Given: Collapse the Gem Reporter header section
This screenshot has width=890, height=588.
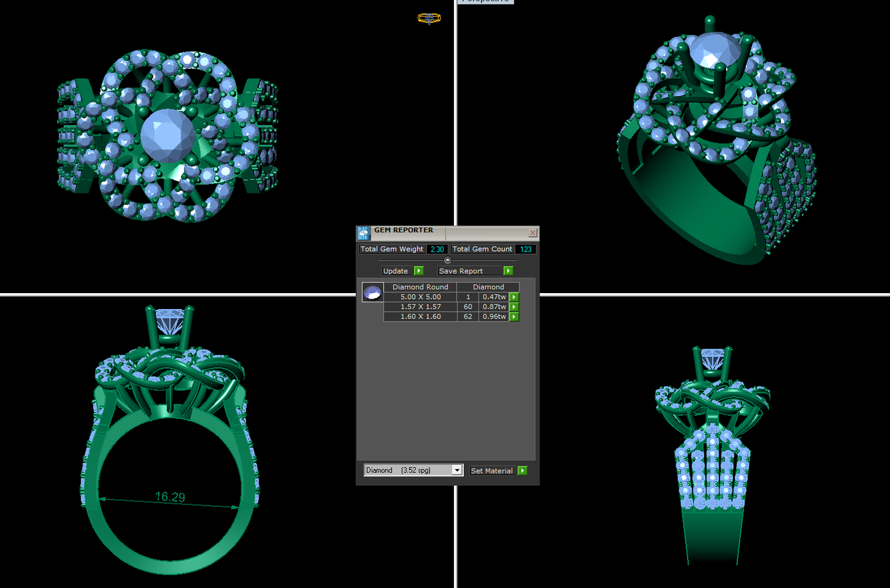Looking at the screenshot, I should click(x=448, y=260).
